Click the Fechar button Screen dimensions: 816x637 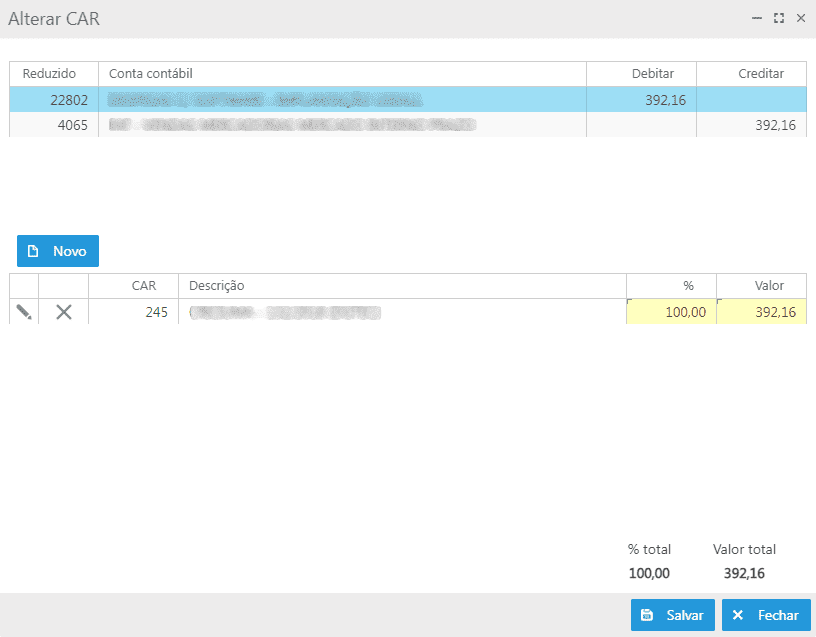pos(766,615)
